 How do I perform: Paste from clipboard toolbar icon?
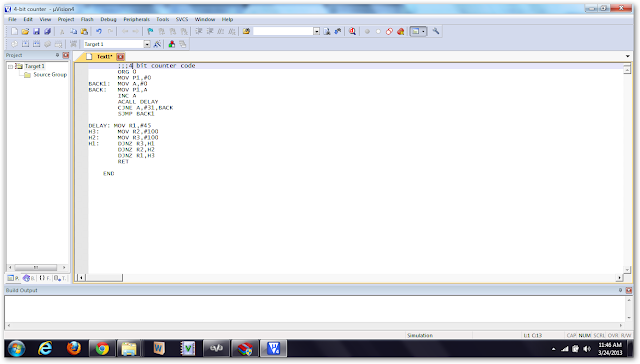(84, 31)
